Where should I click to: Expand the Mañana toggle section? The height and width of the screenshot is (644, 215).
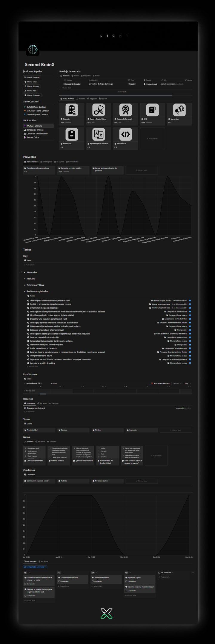tap(24, 279)
